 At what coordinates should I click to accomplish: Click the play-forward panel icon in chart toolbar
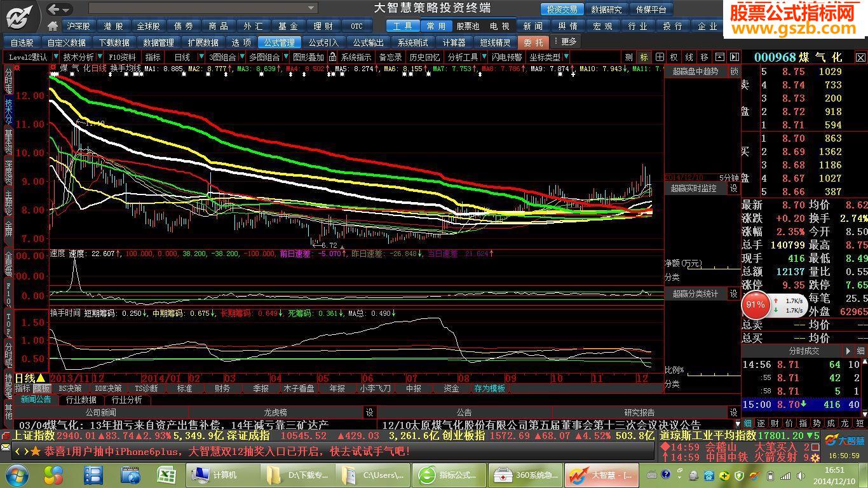coord(734,57)
